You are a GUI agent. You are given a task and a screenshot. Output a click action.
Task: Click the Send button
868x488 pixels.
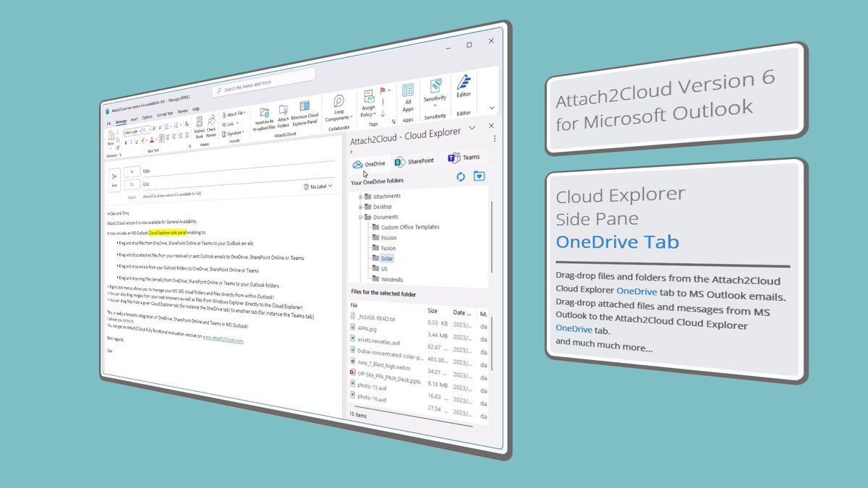click(114, 180)
